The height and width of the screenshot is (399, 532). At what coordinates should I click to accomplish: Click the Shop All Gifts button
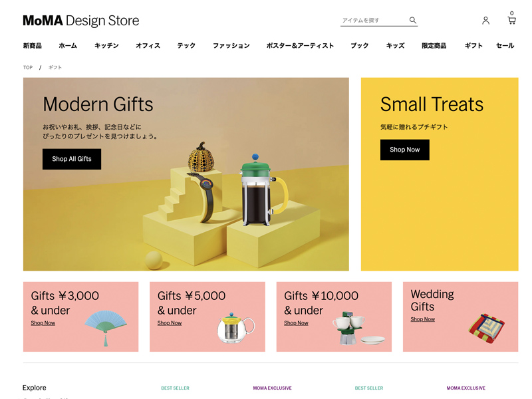72,159
